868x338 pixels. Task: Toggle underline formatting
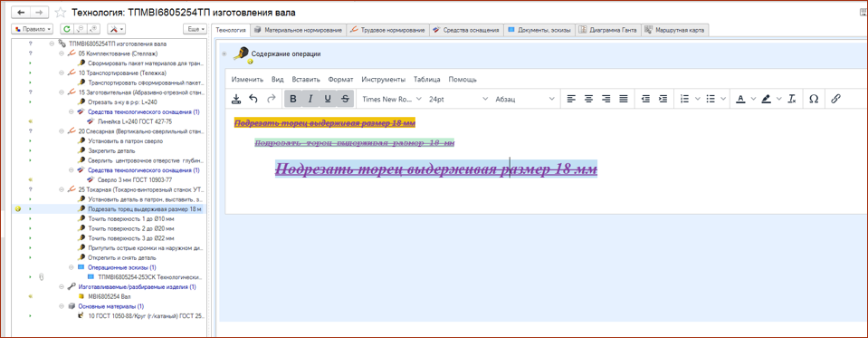click(x=328, y=99)
